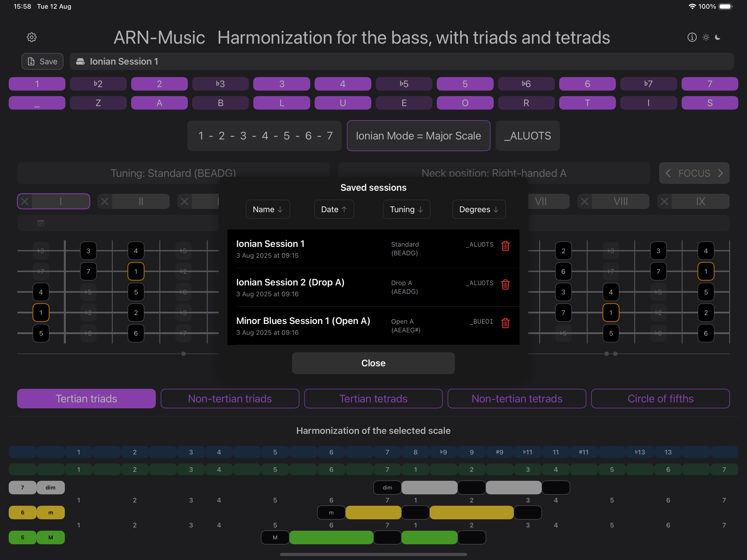Screen dimensions: 747x560
Task: Select neck position IX
Action: [x=700, y=202]
